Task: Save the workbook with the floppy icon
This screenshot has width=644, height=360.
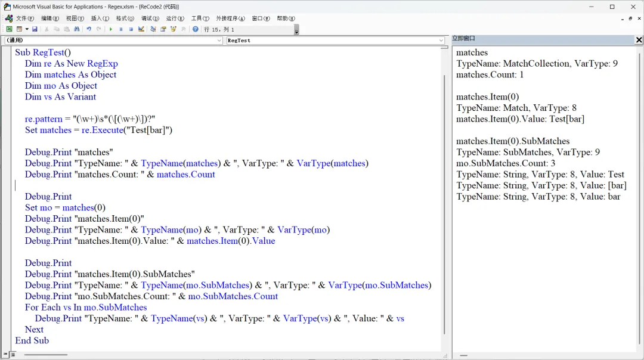Action: point(35,29)
